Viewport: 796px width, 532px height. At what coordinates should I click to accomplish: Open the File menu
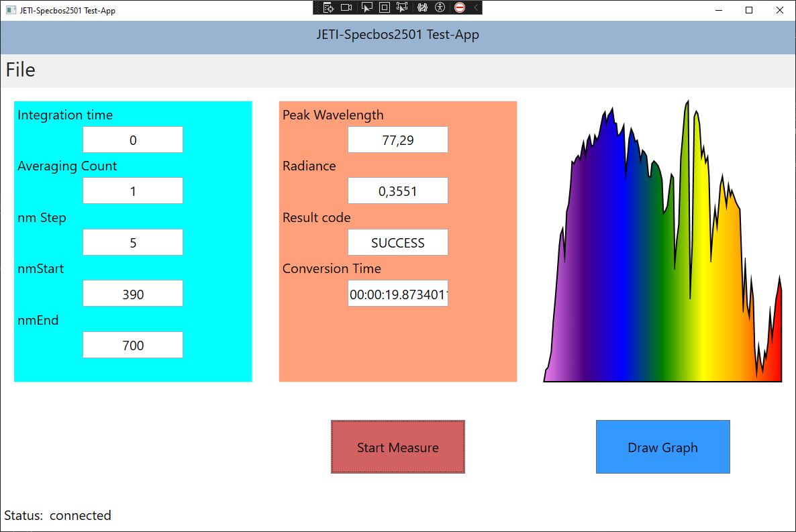point(20,70)
